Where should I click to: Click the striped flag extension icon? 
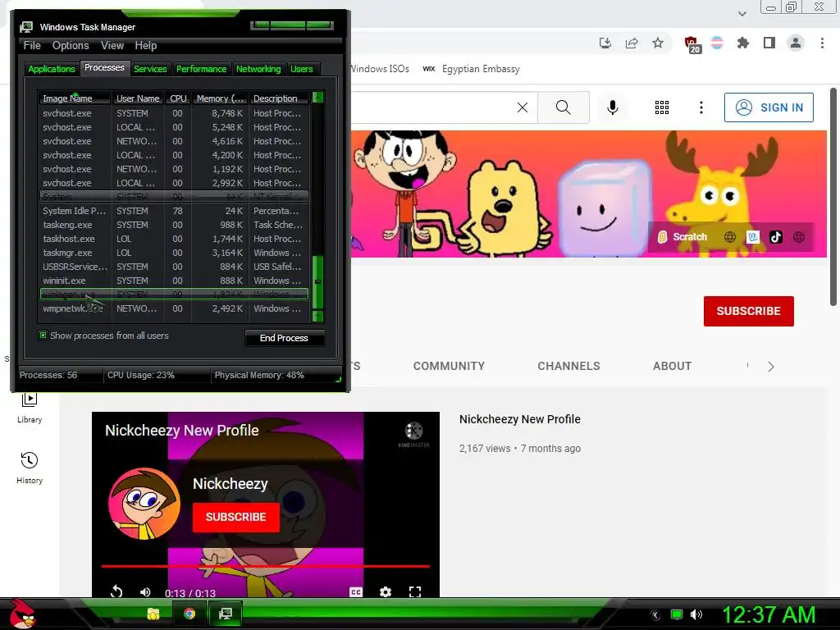pos(717,43)
